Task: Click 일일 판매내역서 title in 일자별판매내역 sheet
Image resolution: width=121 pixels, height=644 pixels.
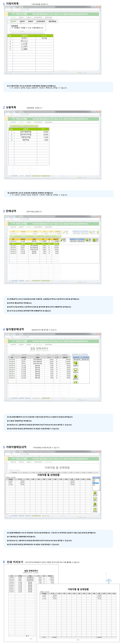Action: (39, 348)
